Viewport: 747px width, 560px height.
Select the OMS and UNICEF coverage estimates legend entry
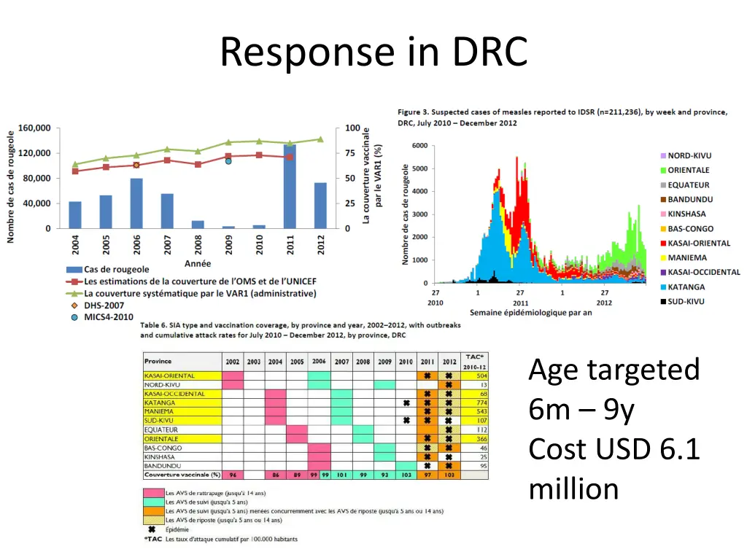pyautogui.click(x=191, y=281)
